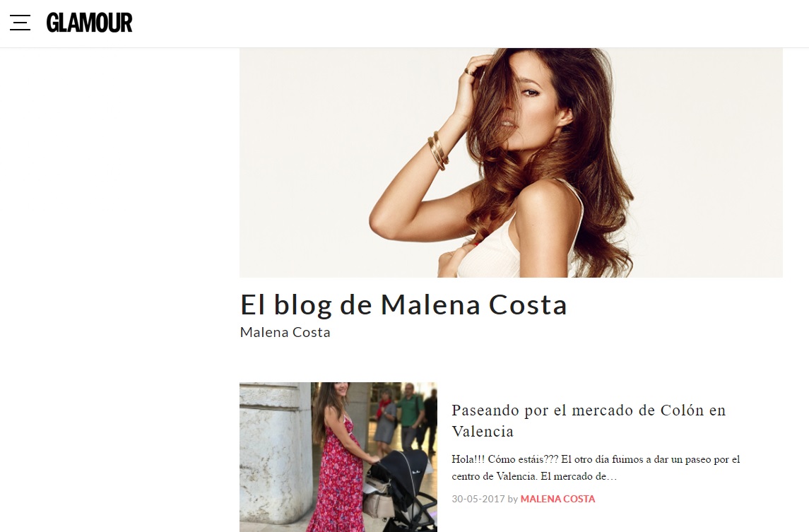
Task: Open the hamburger navigation menu
Action: 20,23
